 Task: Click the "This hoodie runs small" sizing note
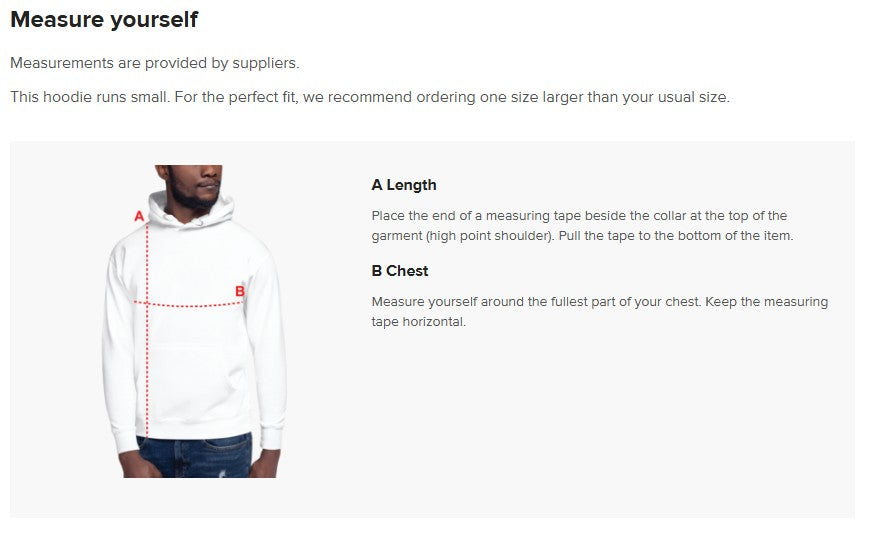coord(370,98)
